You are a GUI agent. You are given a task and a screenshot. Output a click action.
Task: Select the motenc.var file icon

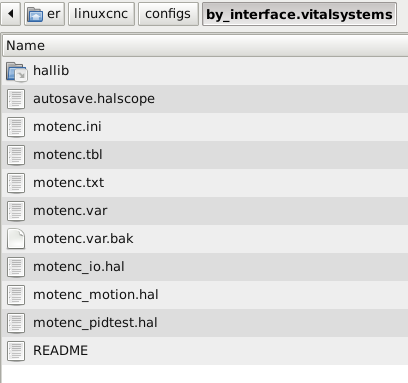16,211
